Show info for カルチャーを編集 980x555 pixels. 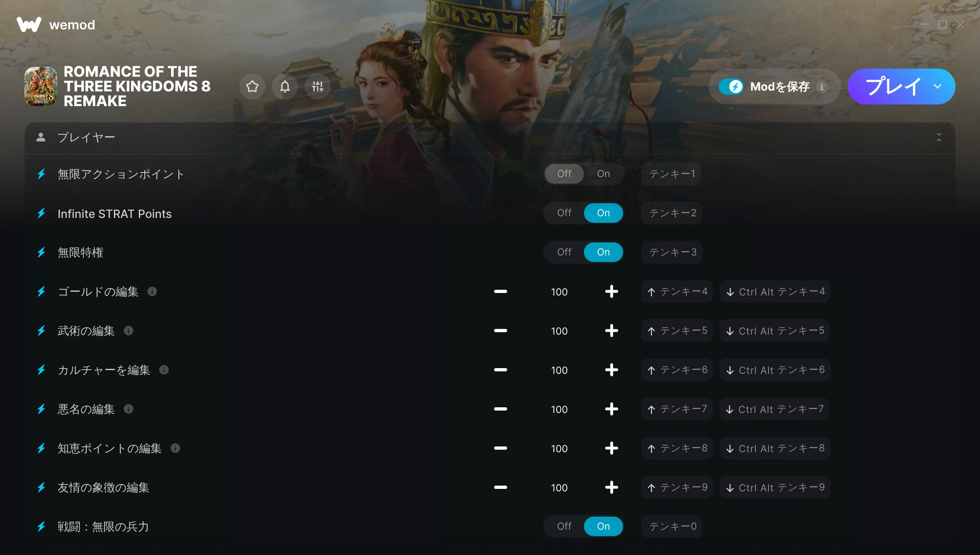164,370
